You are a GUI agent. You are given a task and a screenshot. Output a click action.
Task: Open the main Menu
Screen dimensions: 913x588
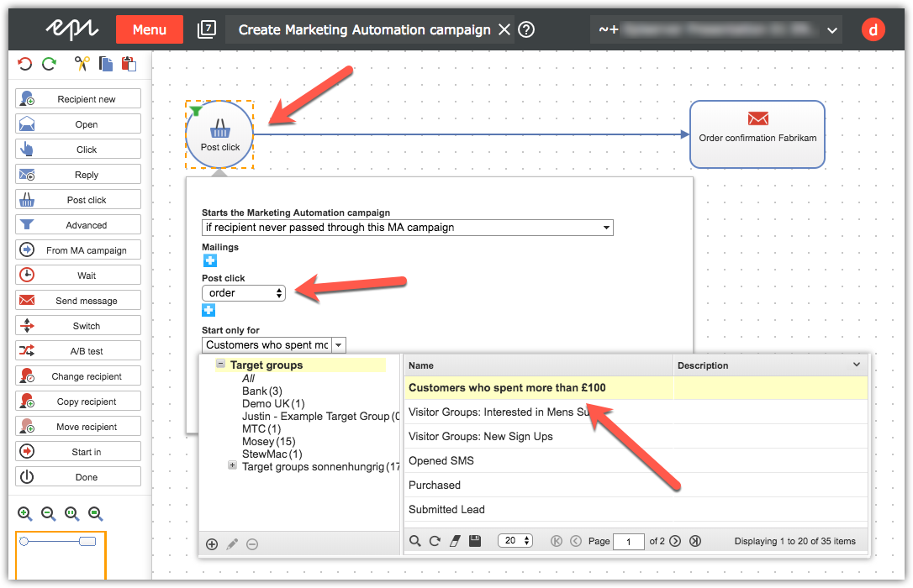[149, 29]
